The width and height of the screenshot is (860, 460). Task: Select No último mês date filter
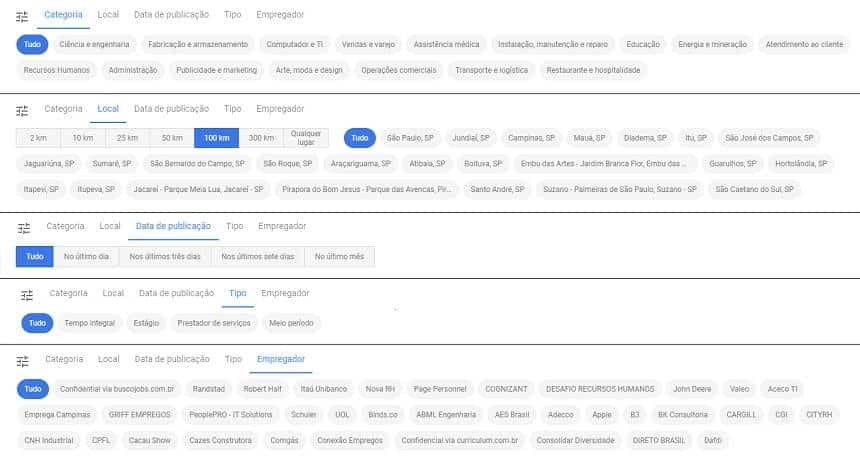click(x=340, y=257)
